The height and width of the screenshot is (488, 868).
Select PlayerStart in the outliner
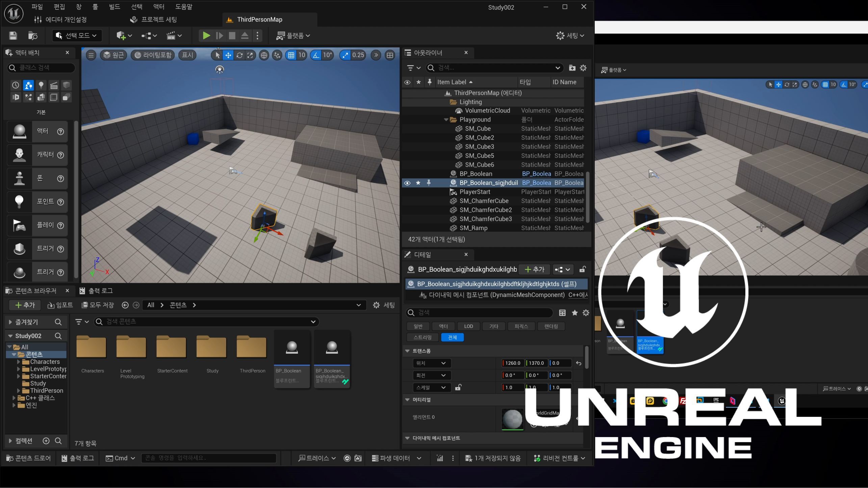point(475,192)
